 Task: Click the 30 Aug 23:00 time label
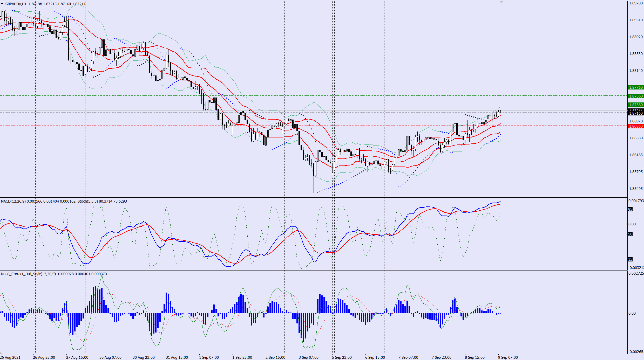click(x=144, y=357)
